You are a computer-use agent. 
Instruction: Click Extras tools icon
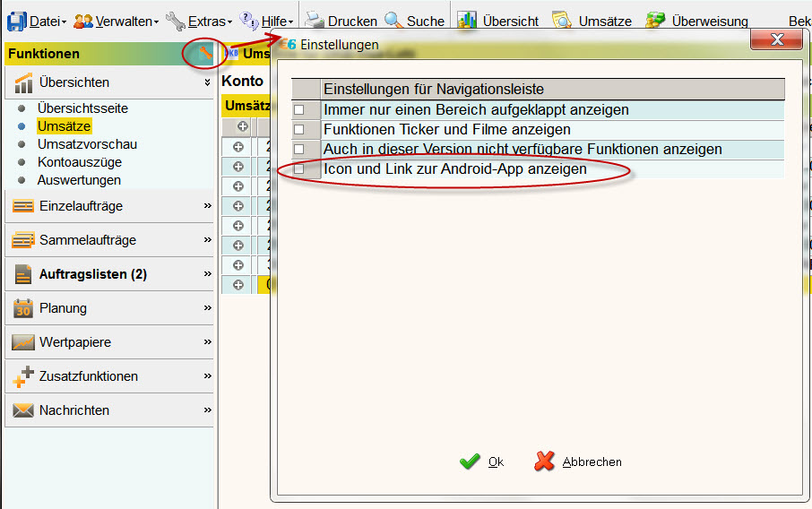pos(175,22)
